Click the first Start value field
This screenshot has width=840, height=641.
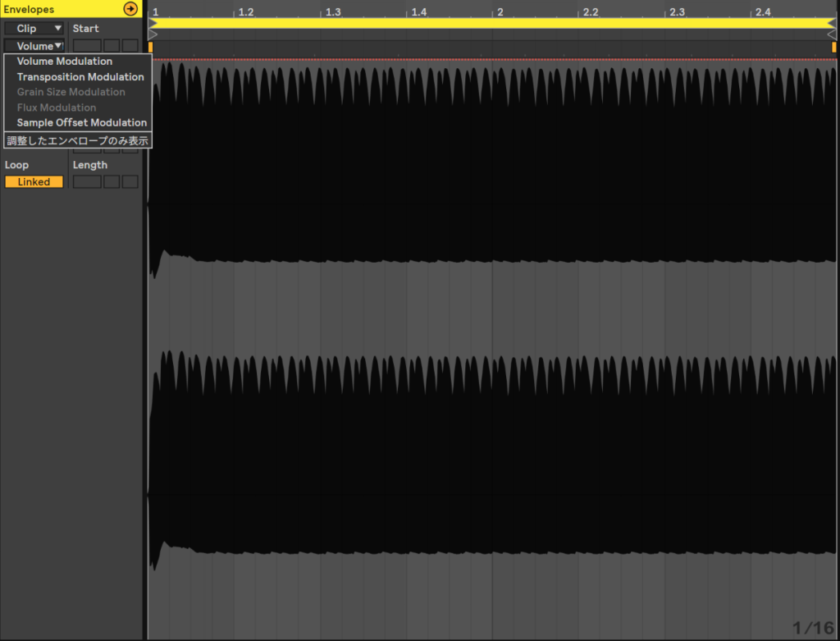point(87,46)
